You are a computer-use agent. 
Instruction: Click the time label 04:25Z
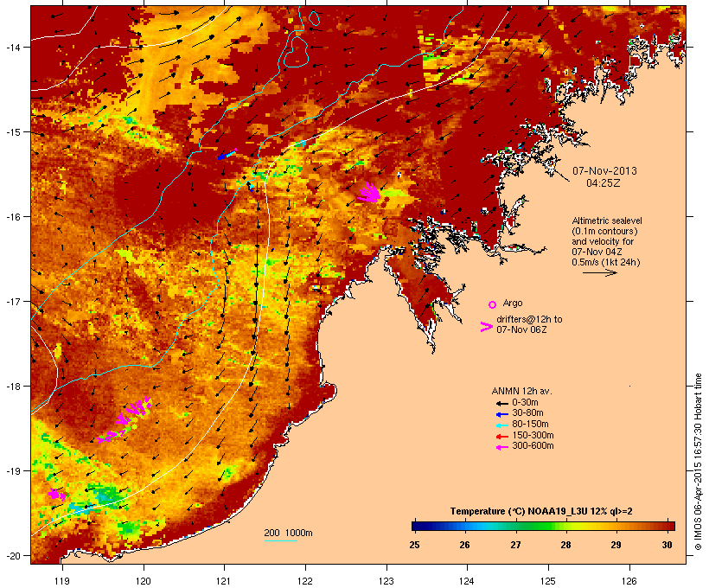click(x=604, y=183)
